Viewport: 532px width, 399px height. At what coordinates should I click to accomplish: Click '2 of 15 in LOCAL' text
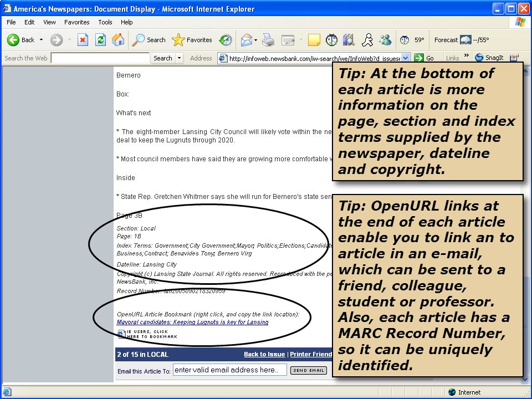pos(143,355)
